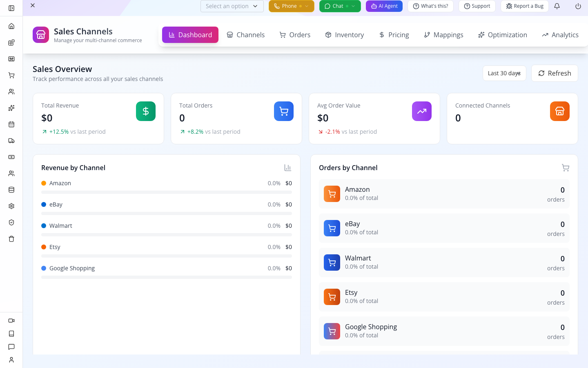Switch to the Orders tab
This screenshot has height=368, width=588.
pos(295,35)
